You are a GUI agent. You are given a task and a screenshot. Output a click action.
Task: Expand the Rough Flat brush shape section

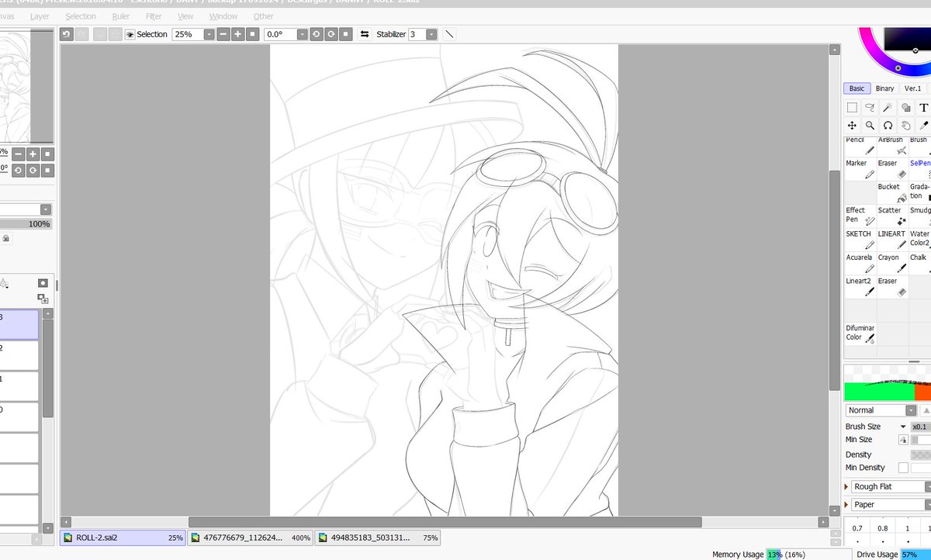[846, 486]
